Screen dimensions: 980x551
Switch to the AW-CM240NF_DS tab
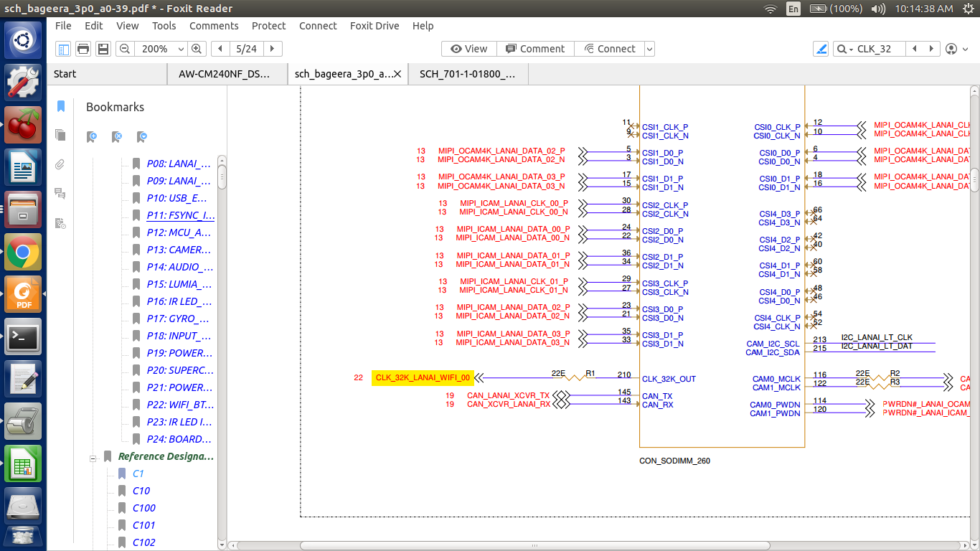[225, 74]
